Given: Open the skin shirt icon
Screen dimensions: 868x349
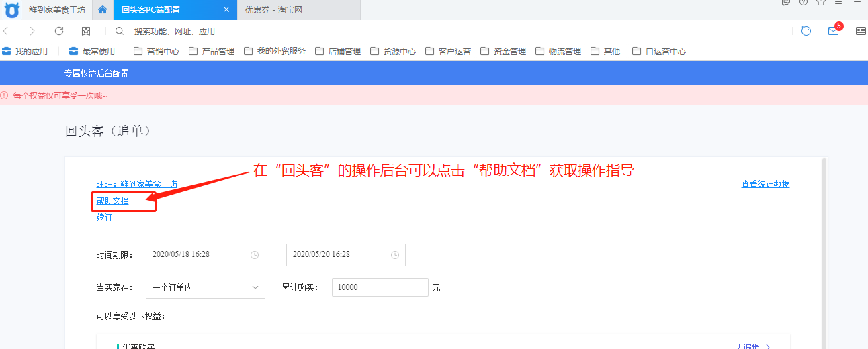Looking at the screenshot, I should coord(821,2).
